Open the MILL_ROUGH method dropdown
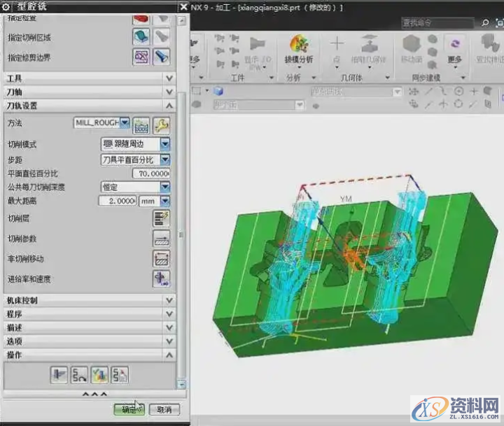The height and width of the screenshot is (426, 504). (125, 123)
